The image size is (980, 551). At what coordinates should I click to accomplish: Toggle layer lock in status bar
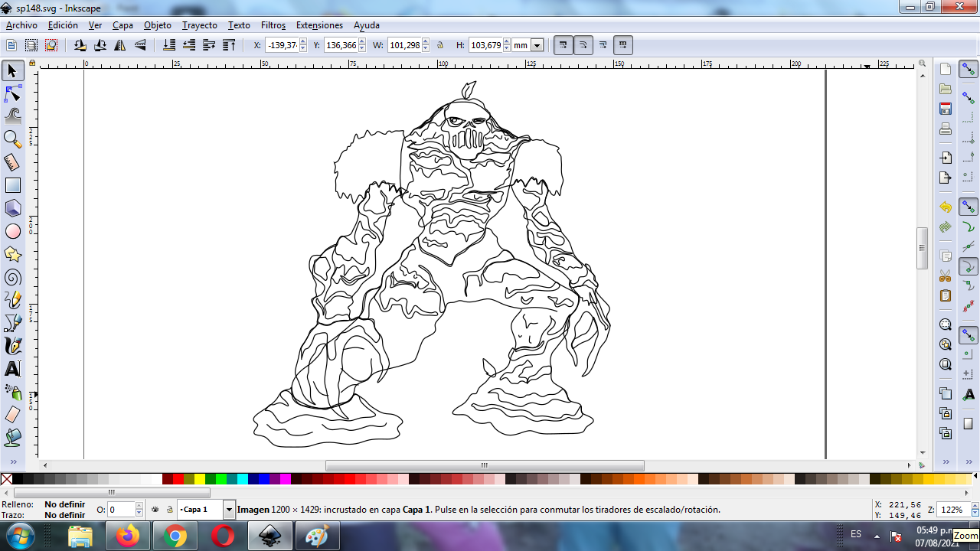point(169,509)
